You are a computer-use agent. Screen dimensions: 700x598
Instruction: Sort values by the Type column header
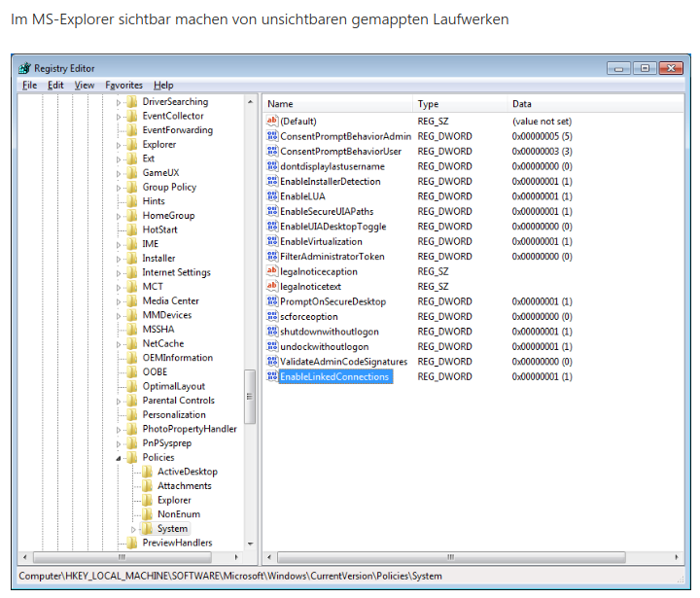click(460, 104)
